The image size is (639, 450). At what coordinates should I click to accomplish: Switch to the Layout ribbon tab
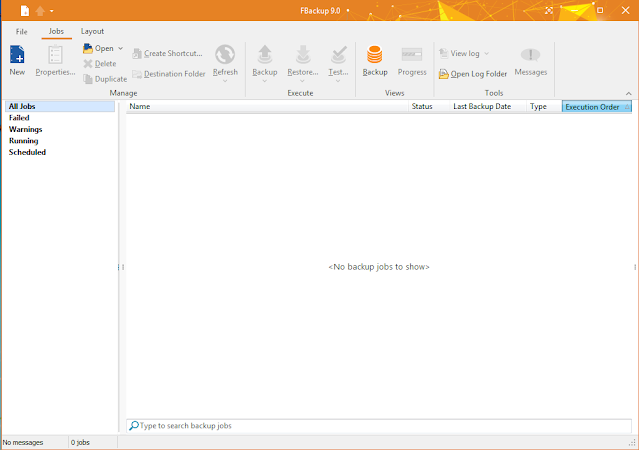92,31
